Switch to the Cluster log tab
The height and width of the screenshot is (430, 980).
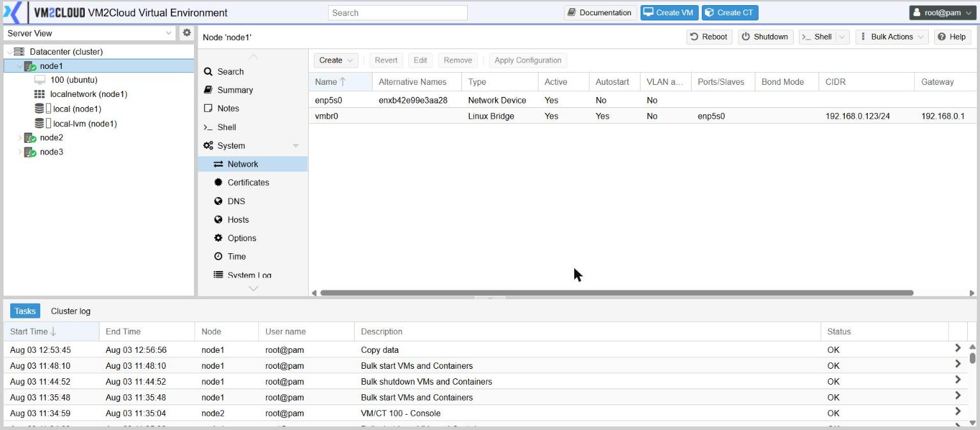point(71,311)
